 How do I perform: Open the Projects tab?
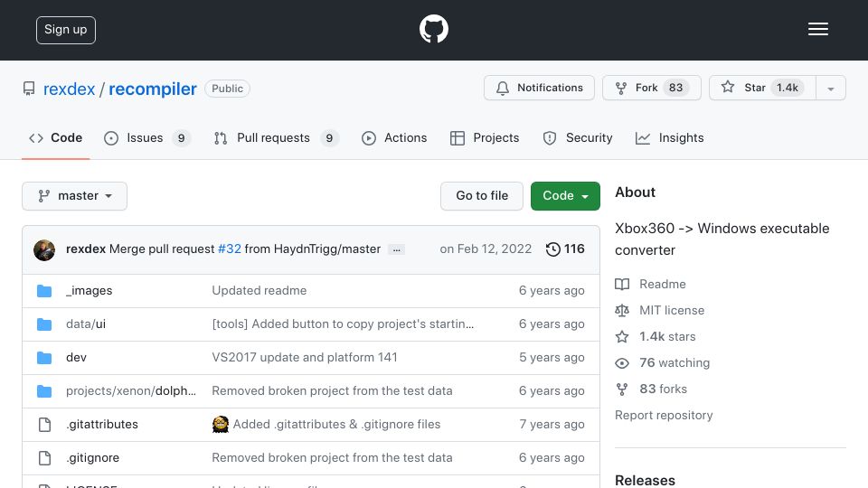click(x=485, y=137)
